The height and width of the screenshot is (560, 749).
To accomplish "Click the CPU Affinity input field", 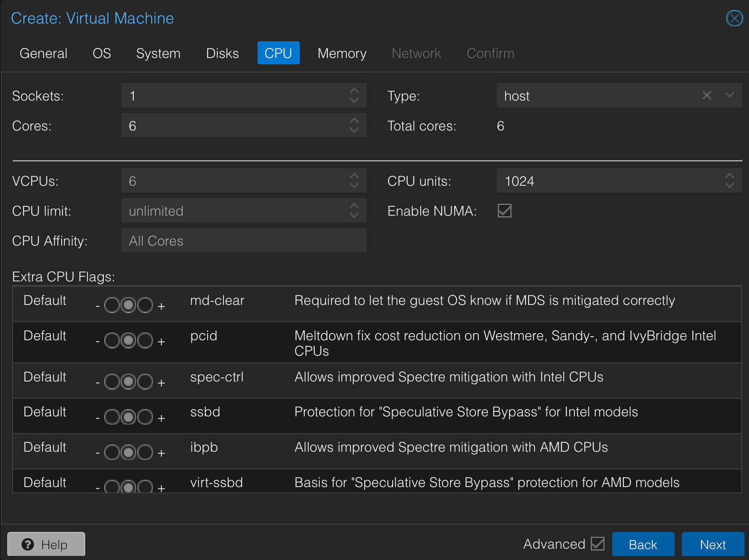I will (x=244, y=241).
